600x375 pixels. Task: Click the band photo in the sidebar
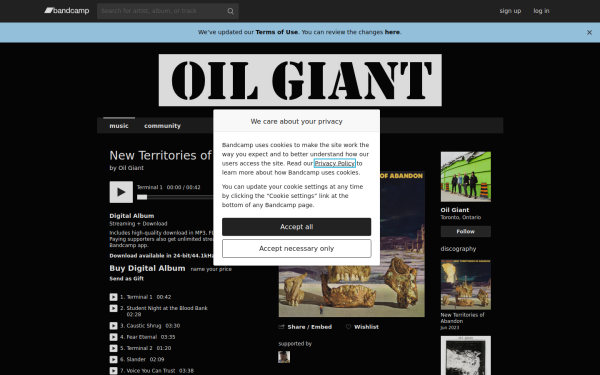[x=466, y=177]
